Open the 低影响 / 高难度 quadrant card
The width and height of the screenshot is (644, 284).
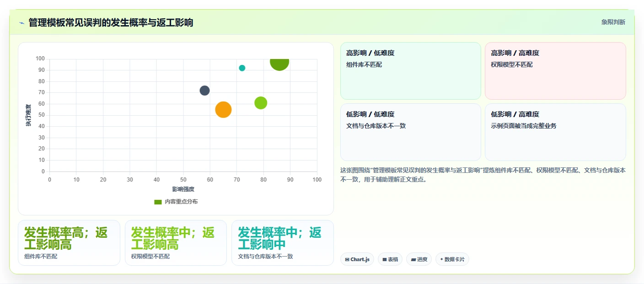(555, 132)
